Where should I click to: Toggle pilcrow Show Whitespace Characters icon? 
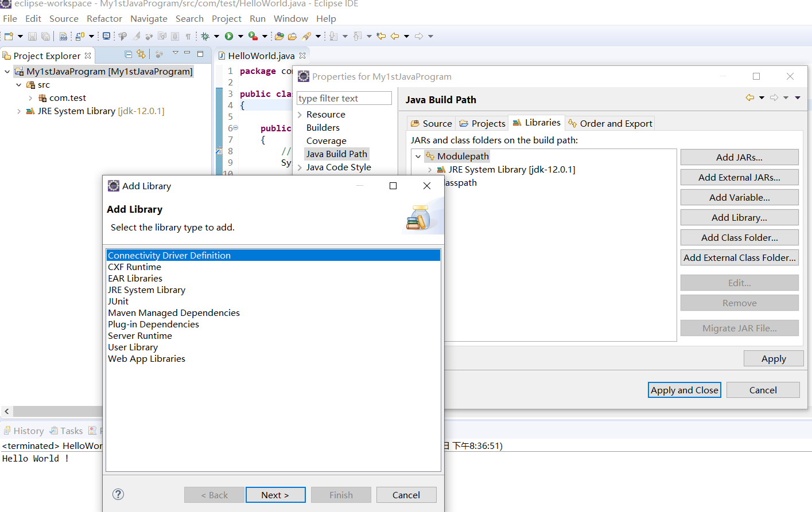coord(188,36)
